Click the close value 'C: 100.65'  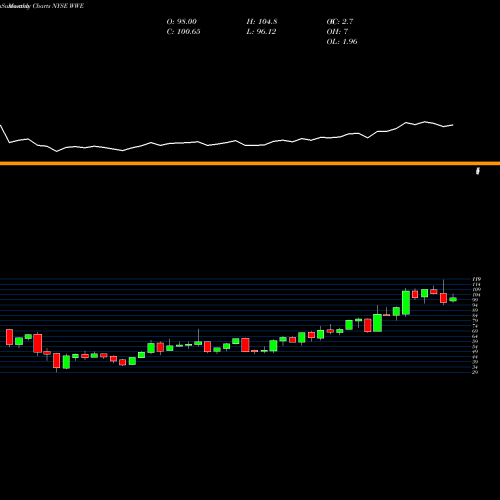[x=184, y=32]
